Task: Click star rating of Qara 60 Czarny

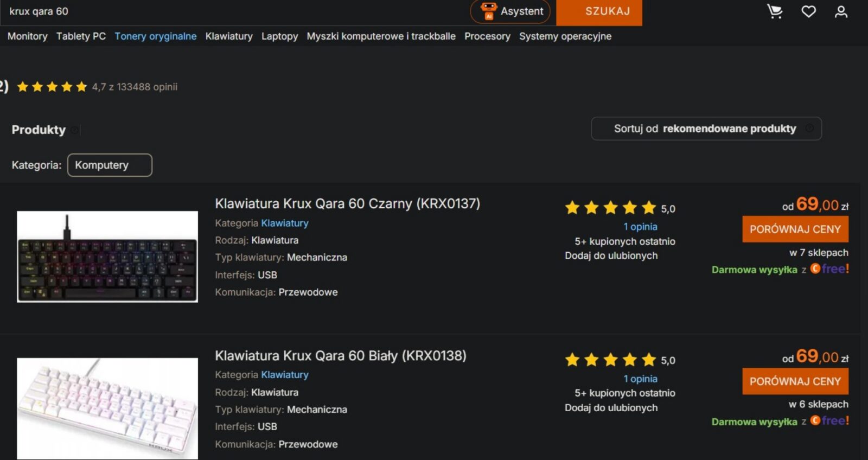Action: pos(610,208)
